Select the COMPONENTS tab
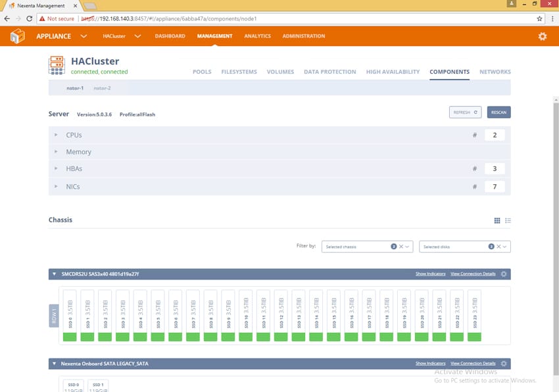Screen dimensions: 559x392 (x=450, y=72)
